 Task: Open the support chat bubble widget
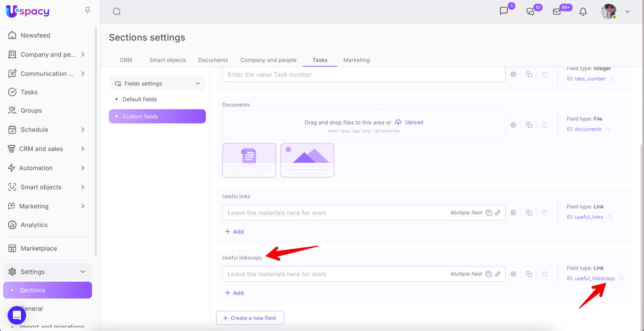17,315
